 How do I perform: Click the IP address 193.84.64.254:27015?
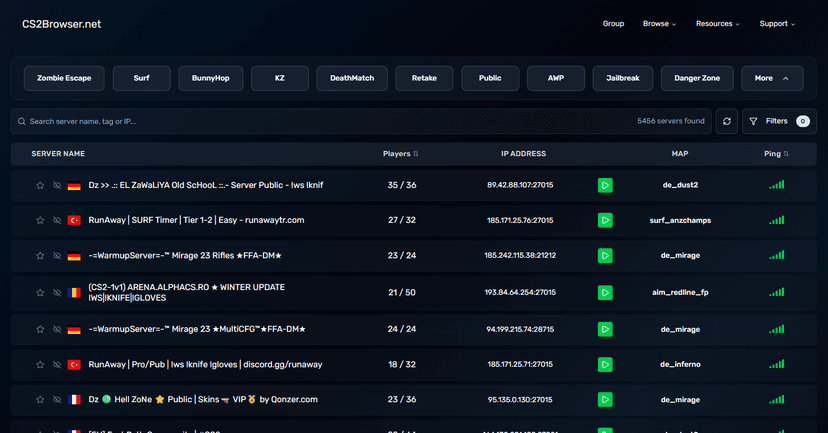(520, 293)
